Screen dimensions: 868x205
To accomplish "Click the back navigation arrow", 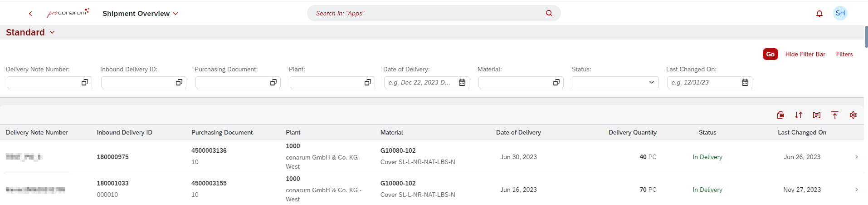I will tap(30, 14).
